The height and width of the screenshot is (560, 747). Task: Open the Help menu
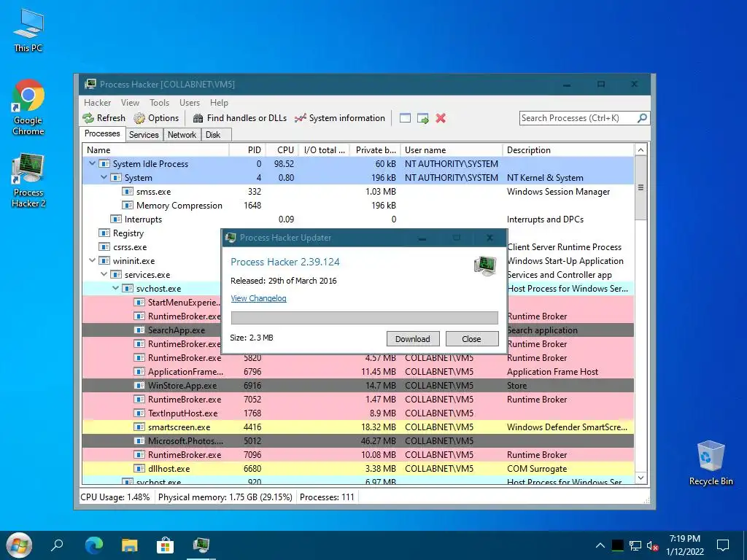point(219,103)
